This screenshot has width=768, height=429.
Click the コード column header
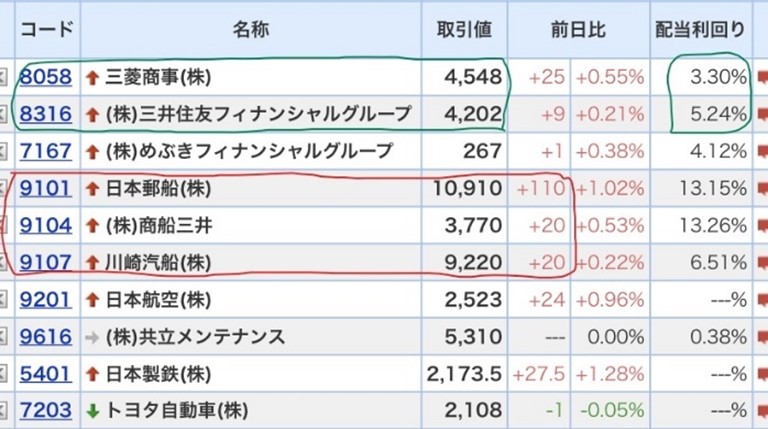pyautogui.click(x=46, y=29)
